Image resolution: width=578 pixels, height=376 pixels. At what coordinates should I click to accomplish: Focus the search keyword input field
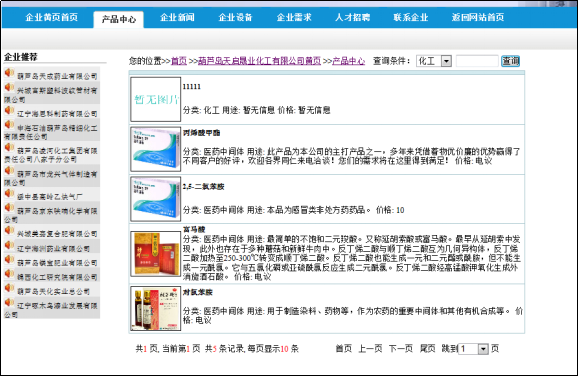(477, 61)
